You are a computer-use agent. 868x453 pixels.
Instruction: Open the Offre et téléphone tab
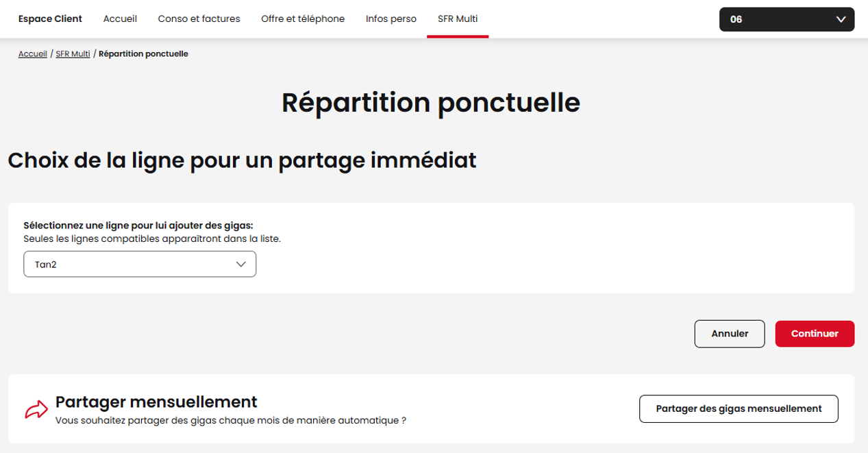303,19
